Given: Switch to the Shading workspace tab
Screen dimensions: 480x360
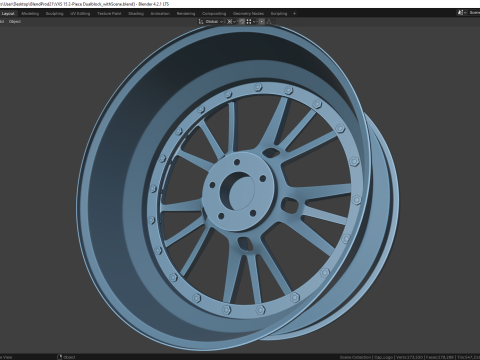Looking at the screenshot, I should click(136, 14).
